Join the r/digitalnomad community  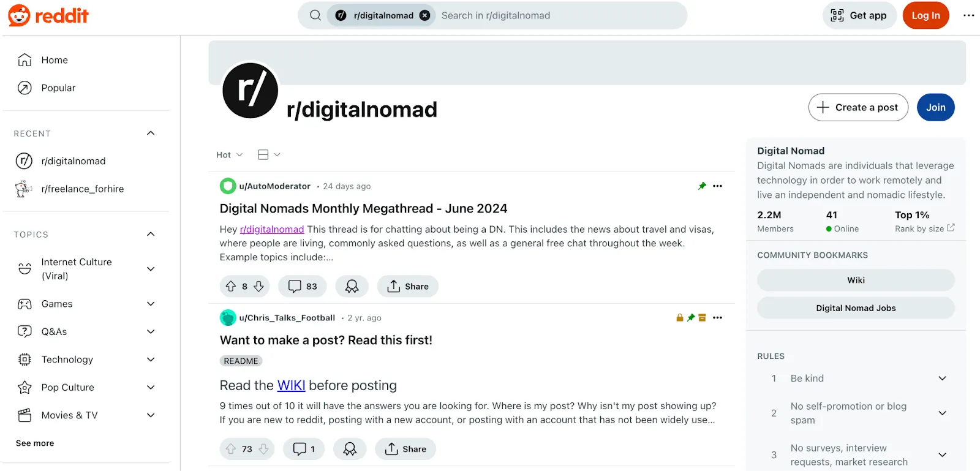(x=935, y=107)
